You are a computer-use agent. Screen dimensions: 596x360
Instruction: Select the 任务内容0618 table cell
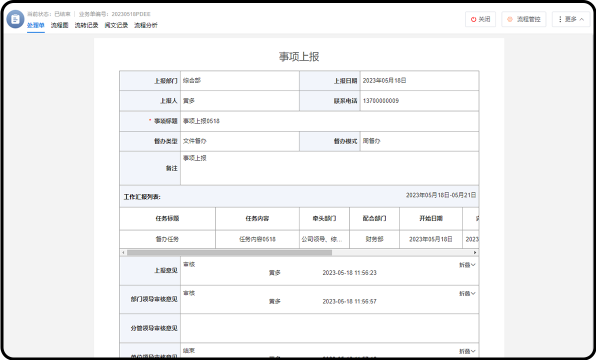tap(257, 239)
